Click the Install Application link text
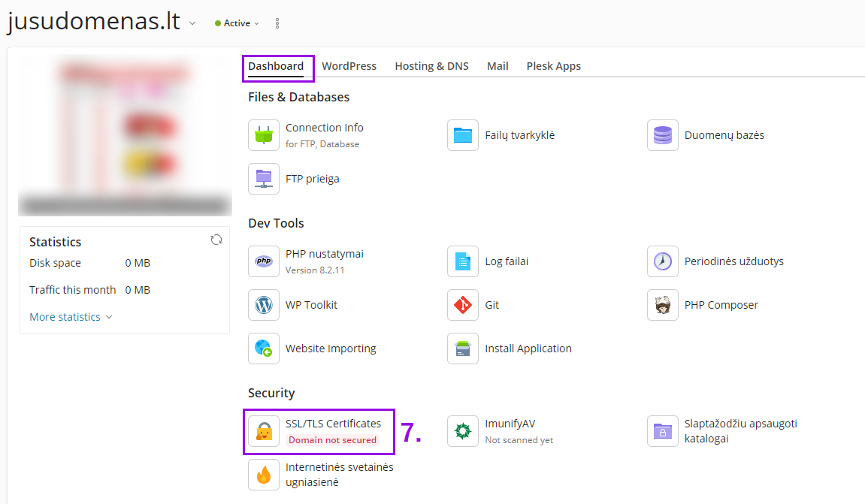 (528, 349)
